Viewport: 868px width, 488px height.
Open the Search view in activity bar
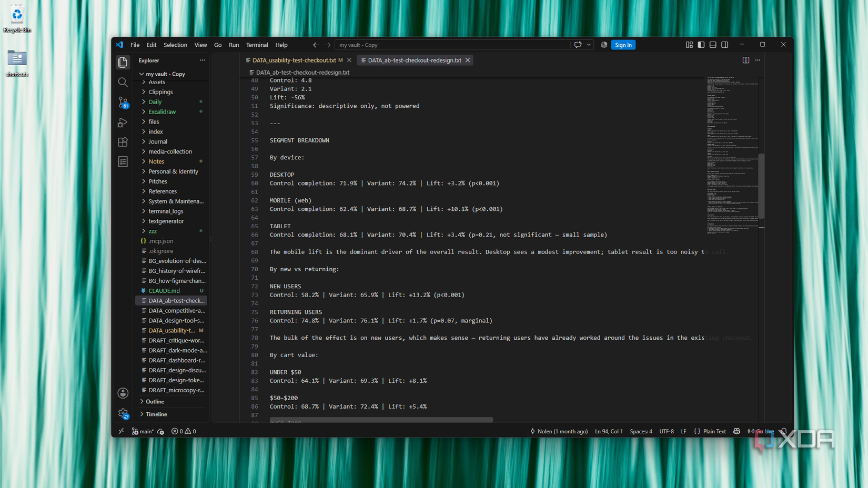click(x=123, y=82)
